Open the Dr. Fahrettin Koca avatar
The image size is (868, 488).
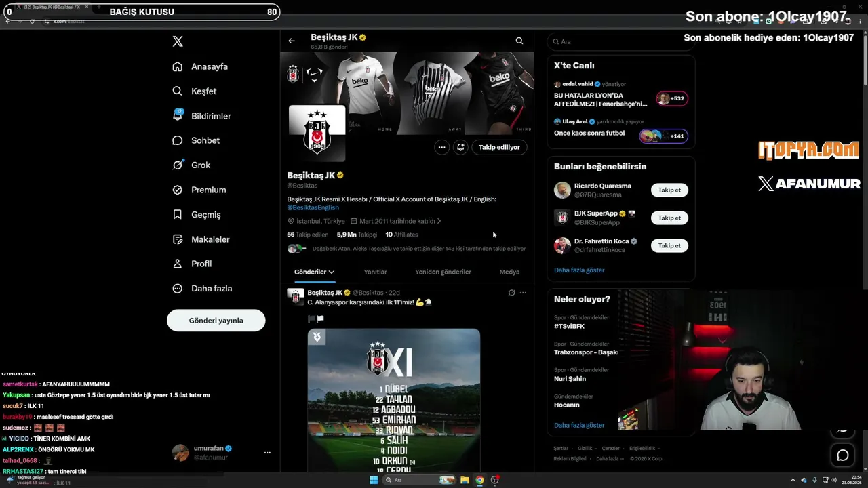click(562, 245)
